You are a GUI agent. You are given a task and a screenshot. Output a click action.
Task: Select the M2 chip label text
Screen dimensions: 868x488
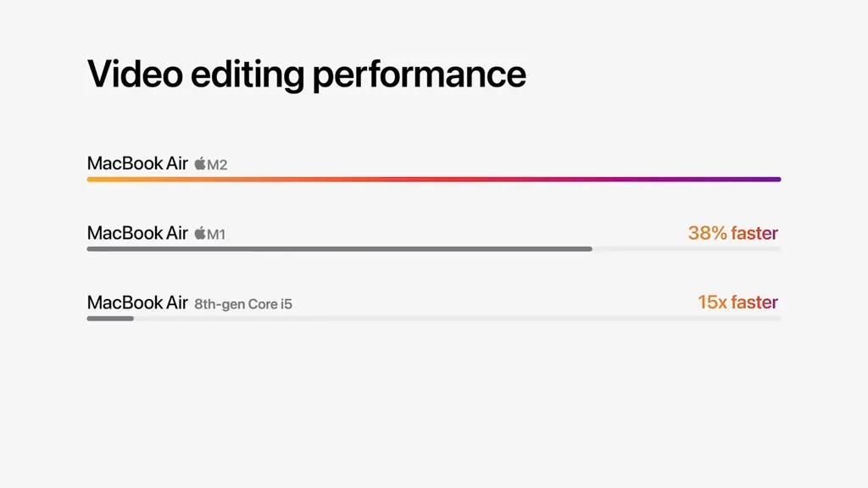pyautogui.click(x=218, y=164)
